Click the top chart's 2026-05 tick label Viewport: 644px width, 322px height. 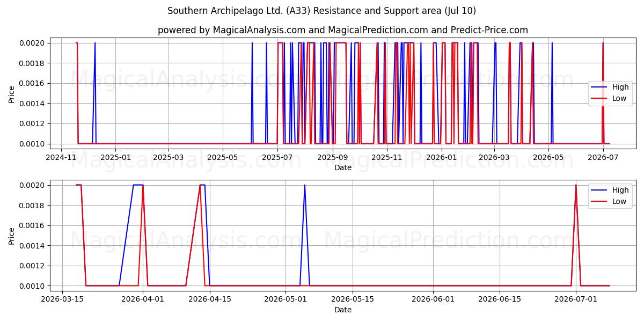[x=549, y=157]
